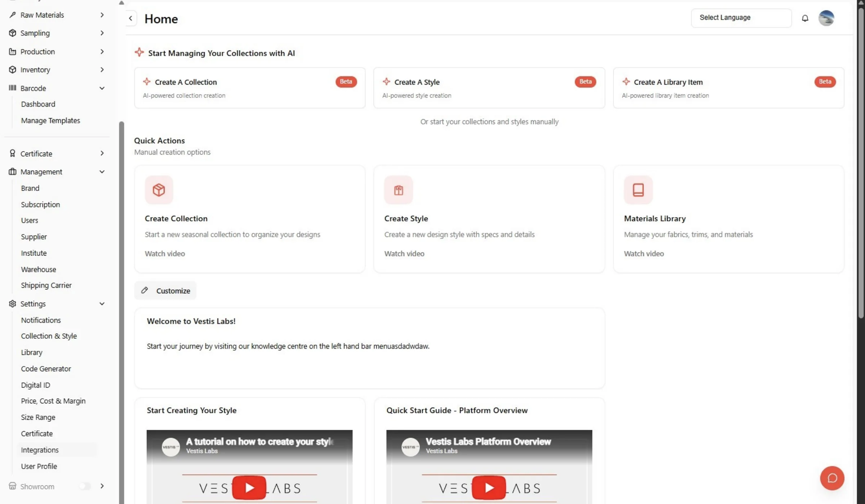
Task: Click the Inventory box icon
Action: pos(13,70)
